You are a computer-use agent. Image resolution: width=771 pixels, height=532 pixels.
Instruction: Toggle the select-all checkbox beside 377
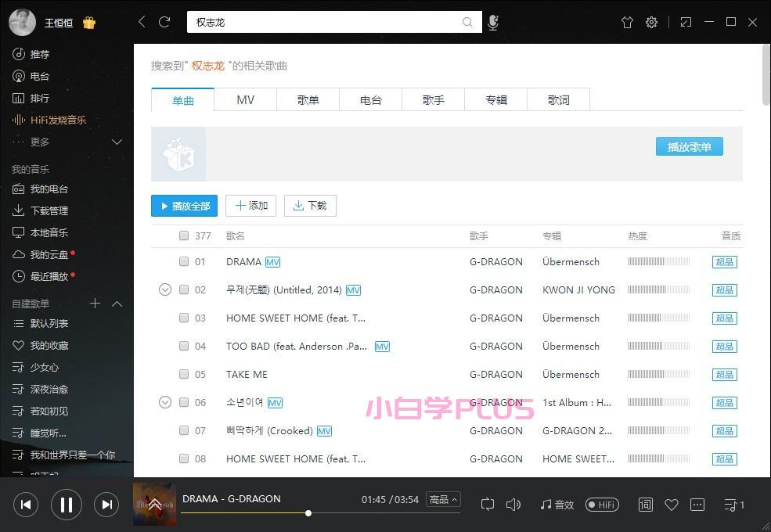click(x=184, y=235)
